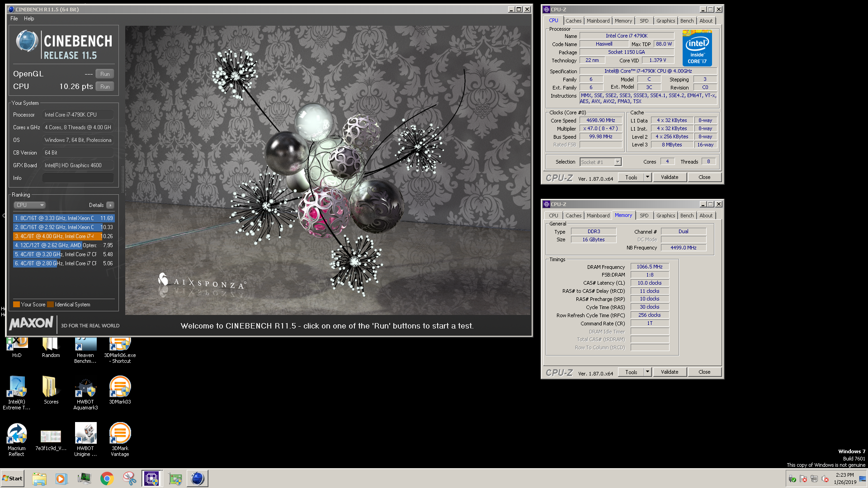The height and width of the screenshot is (488, 868).
Task: Open SPD tab in bottom CPU-Z window
Action: coord(644,216)
